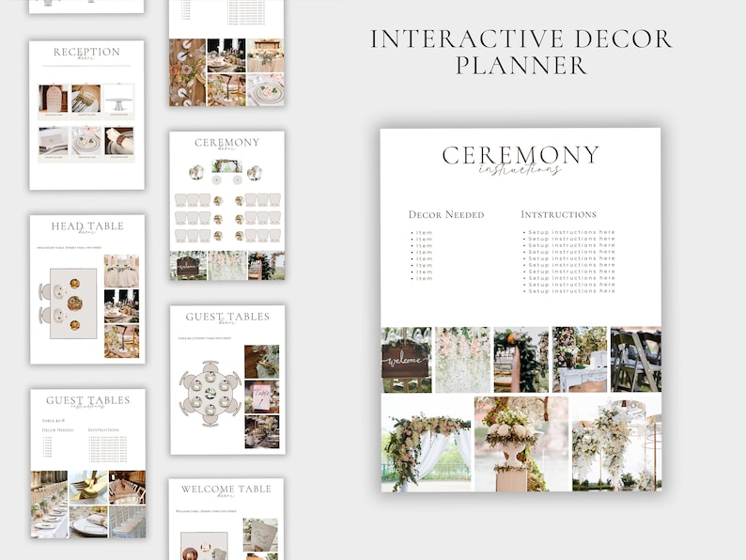Click the Interactive Decor Planner title
This screenshot has height=560, width=746.
click(x=521, y=52)
